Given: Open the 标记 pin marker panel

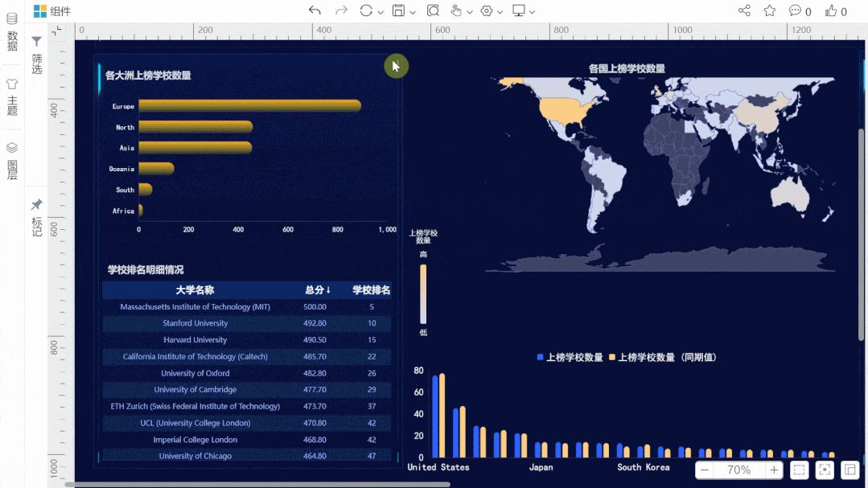Looking at the screenshot, I should 36,217.
